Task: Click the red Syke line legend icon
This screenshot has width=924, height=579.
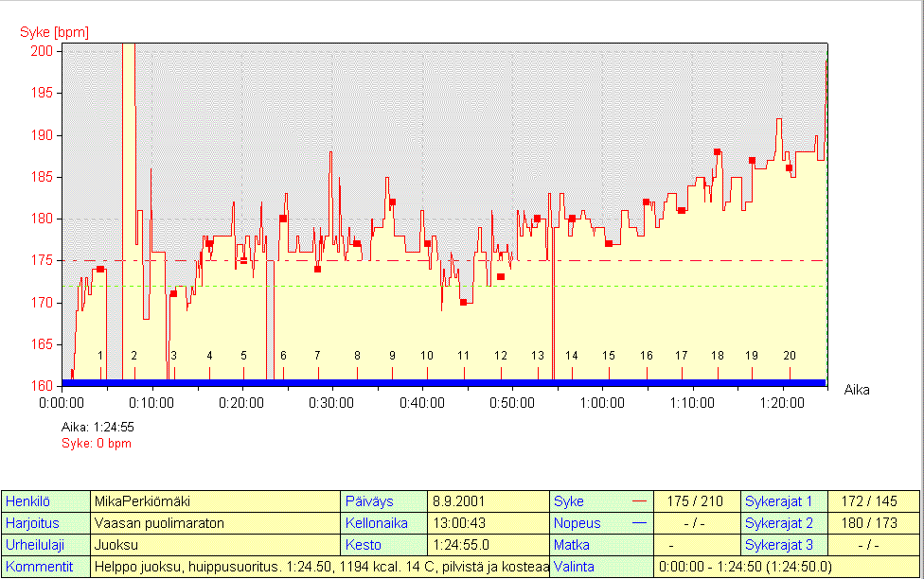Action: tap(638, 501)
